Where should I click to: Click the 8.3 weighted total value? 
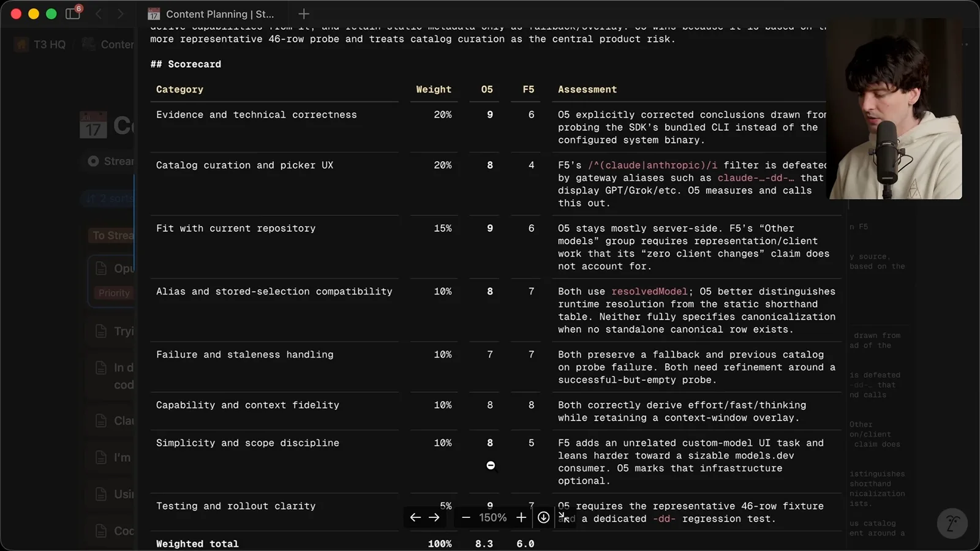pyautogui.click(x=484, y=544)
